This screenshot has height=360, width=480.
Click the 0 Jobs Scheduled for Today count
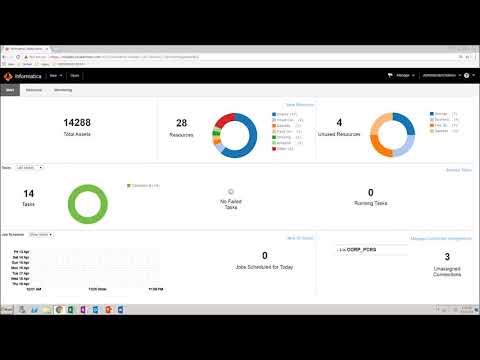pyautogui.click(x=265, y=256)
